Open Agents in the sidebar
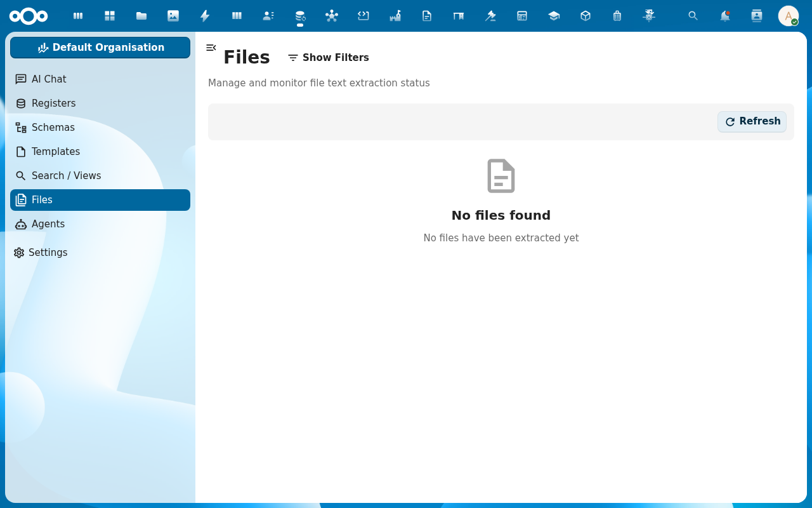The height and width of the screenshot is (508, 812). (100, 224)
